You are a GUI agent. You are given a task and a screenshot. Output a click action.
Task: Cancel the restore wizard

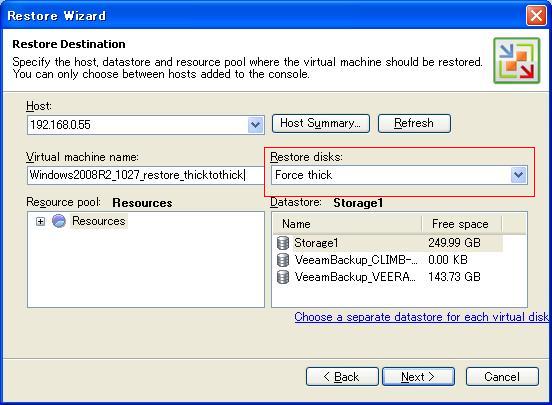point(502,377)
